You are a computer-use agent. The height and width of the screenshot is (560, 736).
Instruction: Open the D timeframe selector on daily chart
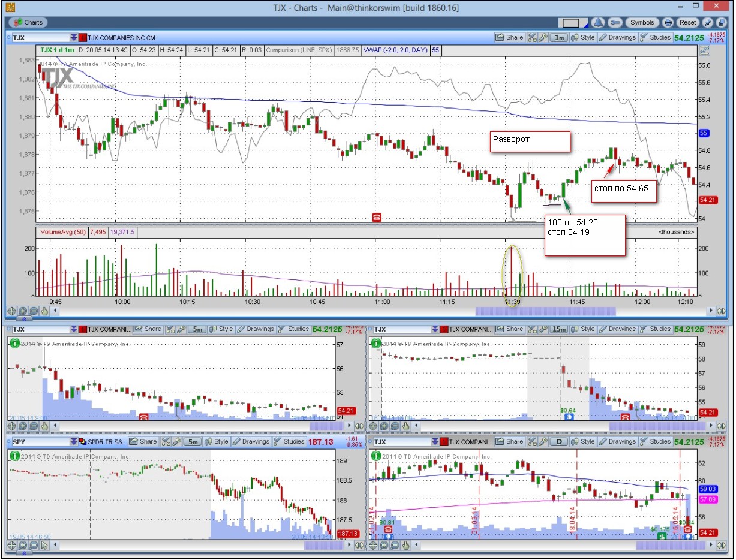tap(559, 442)
